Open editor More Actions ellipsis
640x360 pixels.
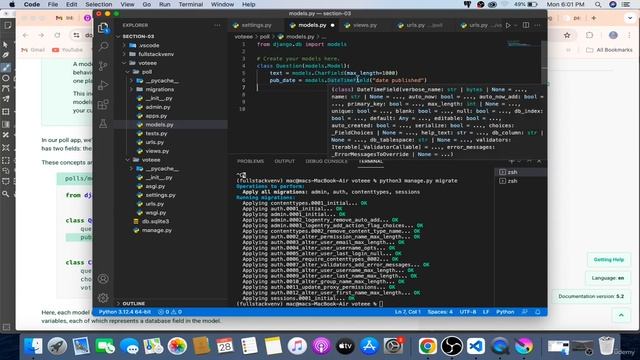tap(537, 25)
